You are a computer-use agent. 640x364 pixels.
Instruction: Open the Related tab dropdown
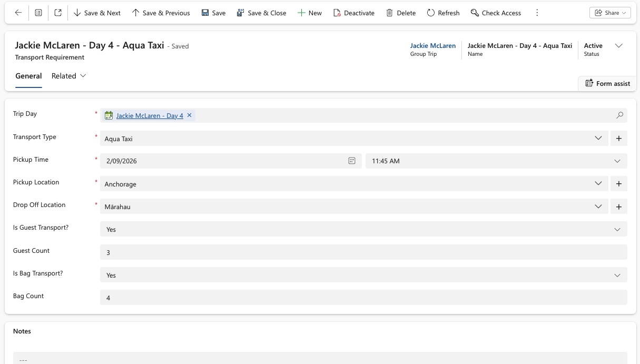click(x=68, y=76)
